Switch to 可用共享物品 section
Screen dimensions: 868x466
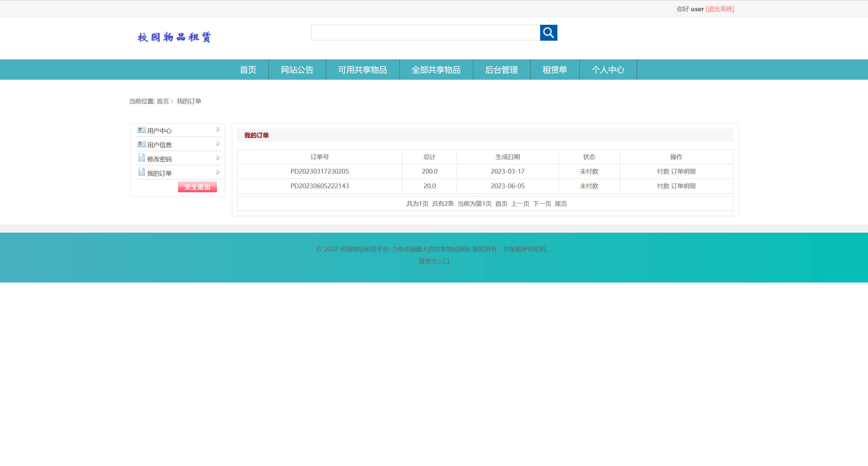tap(362, 70)
